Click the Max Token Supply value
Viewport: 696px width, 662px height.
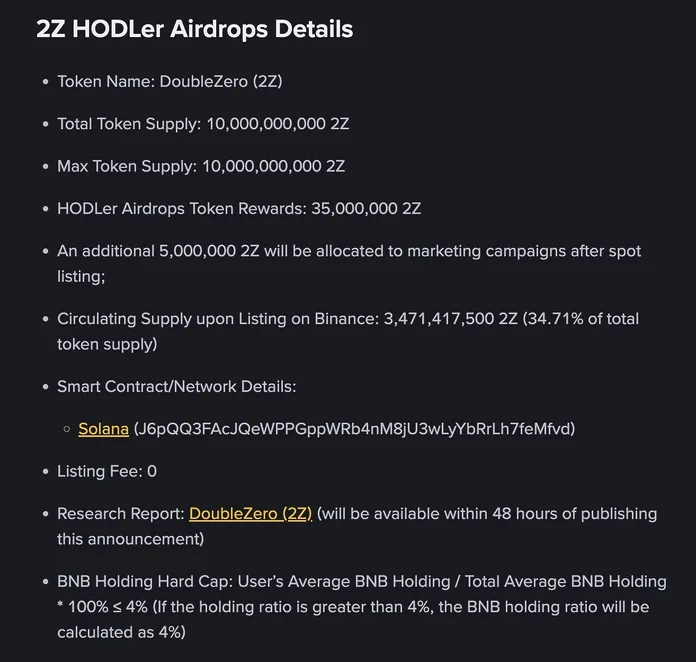pyautogui.click(x=273, y=166)
